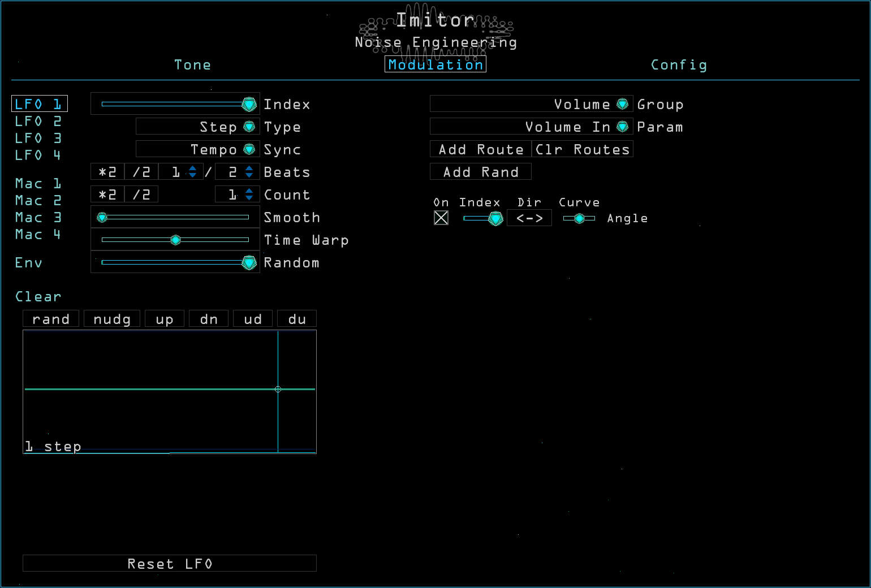Toggle the Dir <-> direction button
The height and width of the screenshot is (588, 871).
pos(529,218)
